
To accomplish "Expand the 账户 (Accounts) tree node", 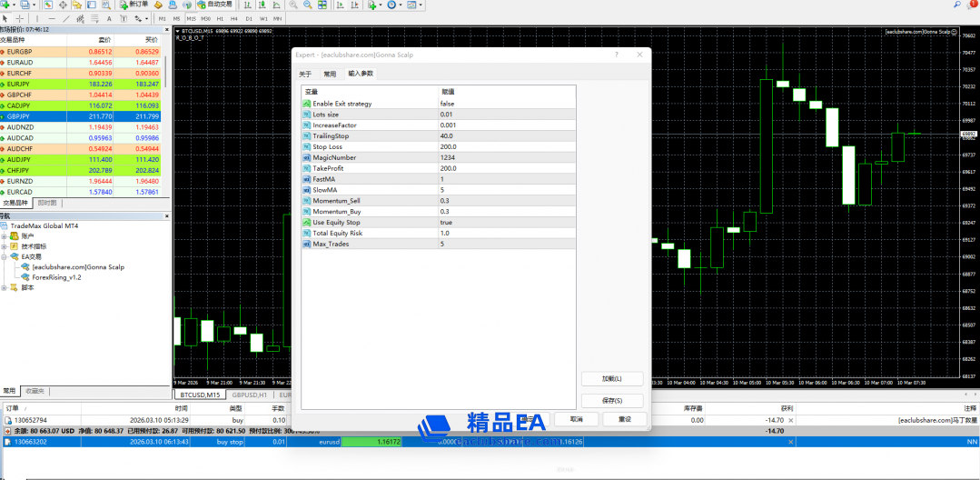I will [x=5, y=235].
